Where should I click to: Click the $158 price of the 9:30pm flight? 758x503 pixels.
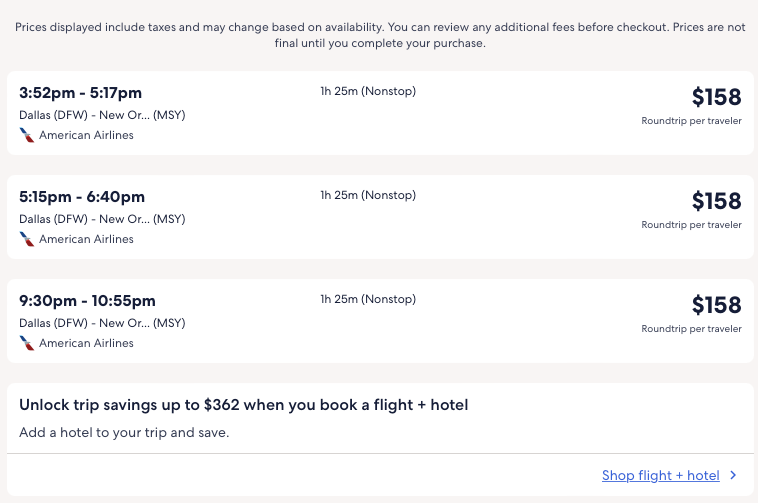(716, 305)
